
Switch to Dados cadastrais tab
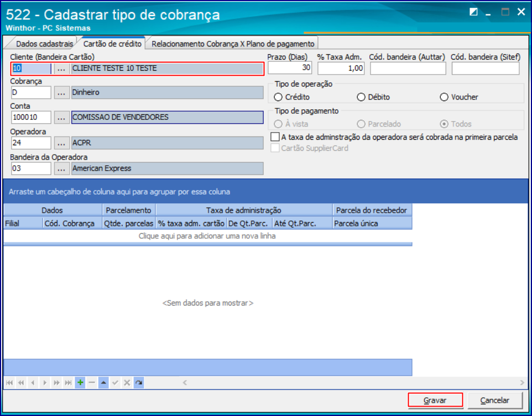[44, 44]
